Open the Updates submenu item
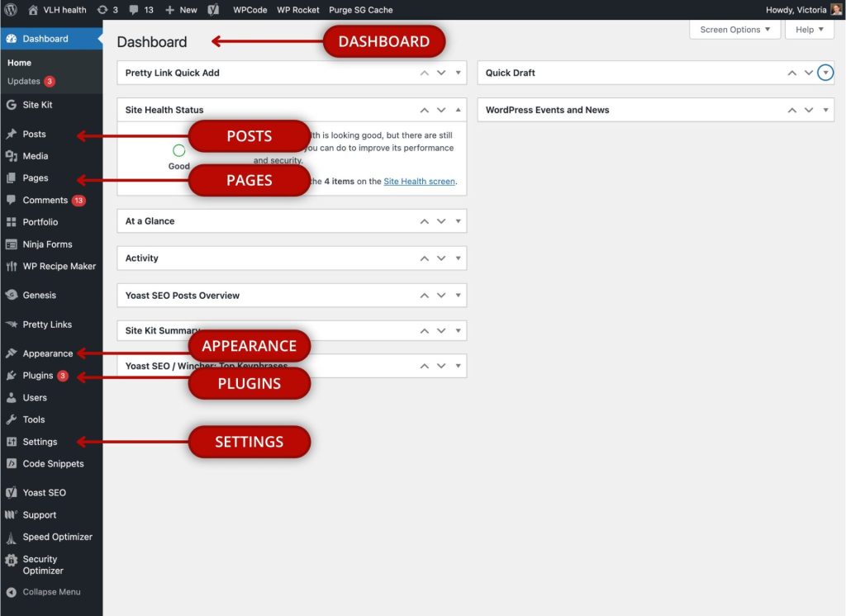Image resolution: width=846 pixels, height=616 pixels. 24,81
